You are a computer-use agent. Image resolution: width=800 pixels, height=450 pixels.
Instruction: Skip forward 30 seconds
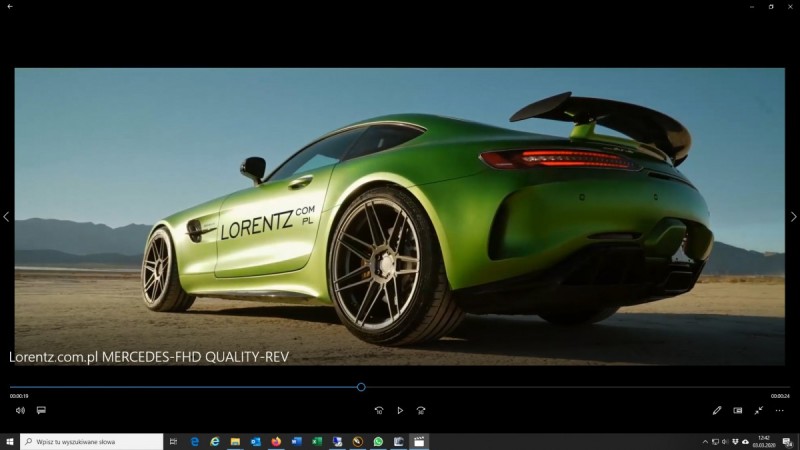[421, 410]
